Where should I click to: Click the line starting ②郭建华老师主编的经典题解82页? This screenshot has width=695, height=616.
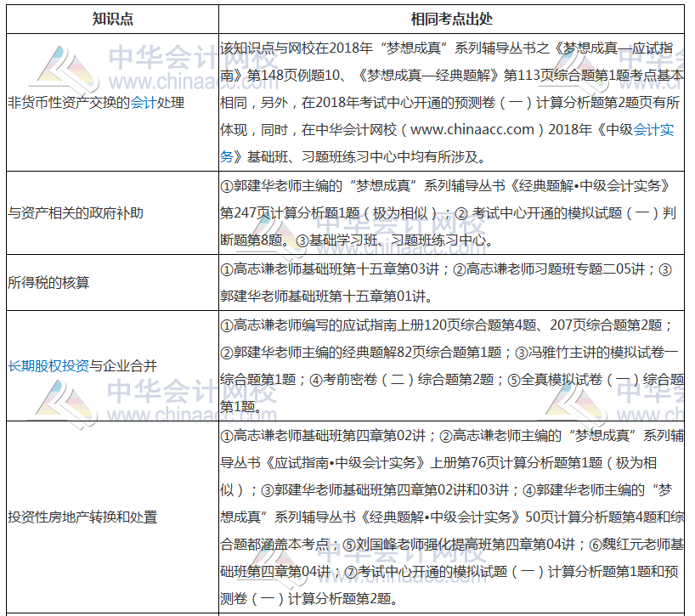pyautogui.click(x=449, y=353)
